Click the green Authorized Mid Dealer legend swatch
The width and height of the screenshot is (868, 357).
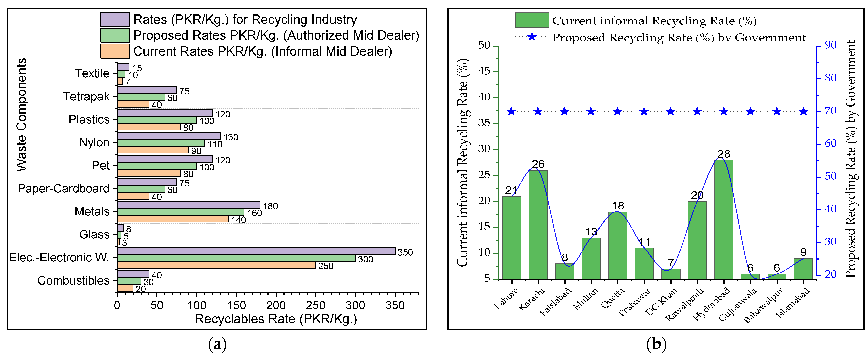115,35
